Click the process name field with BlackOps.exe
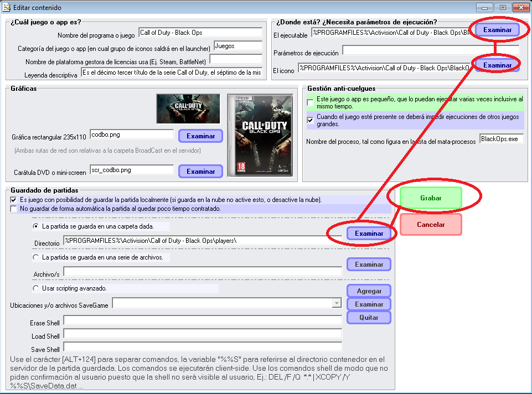Viewport: 532px width, 394px height. click(502, 139)
